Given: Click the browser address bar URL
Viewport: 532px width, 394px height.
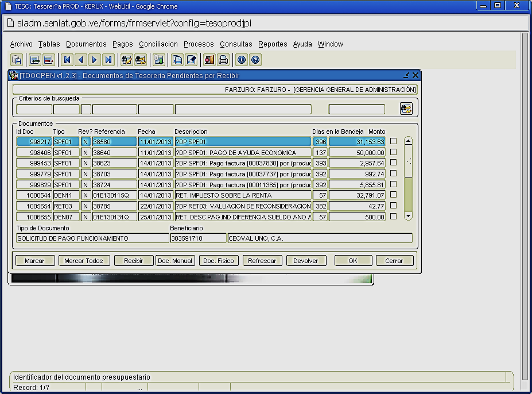Looking at the screenshot, I should click(x=134, y=23).
